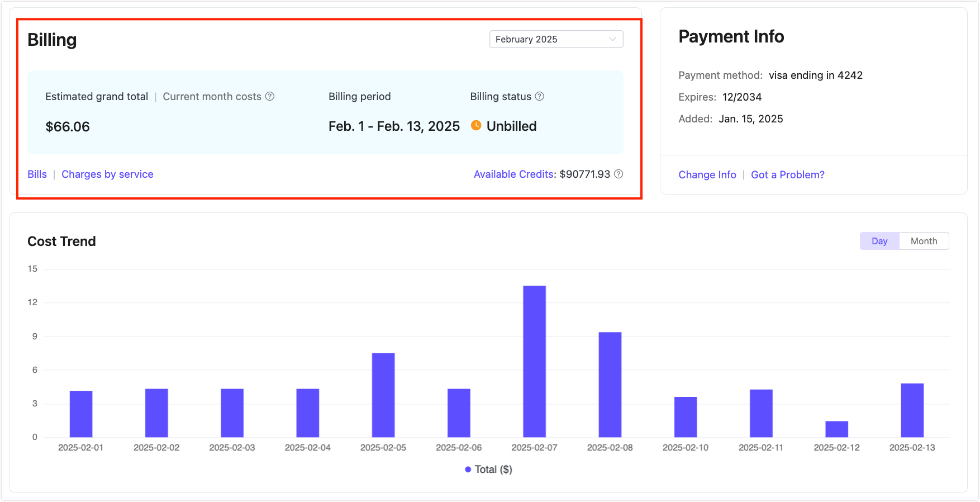Click the 2025-02-13 axis label
This screenshot has height=502, width=980.
[912, 448]
